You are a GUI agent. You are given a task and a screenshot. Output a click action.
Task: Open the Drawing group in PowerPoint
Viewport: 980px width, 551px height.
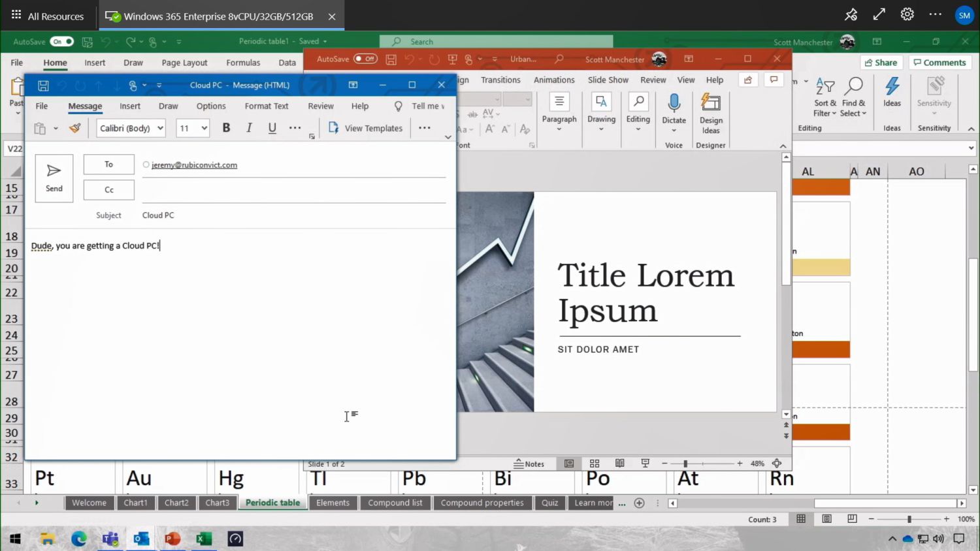601,112
